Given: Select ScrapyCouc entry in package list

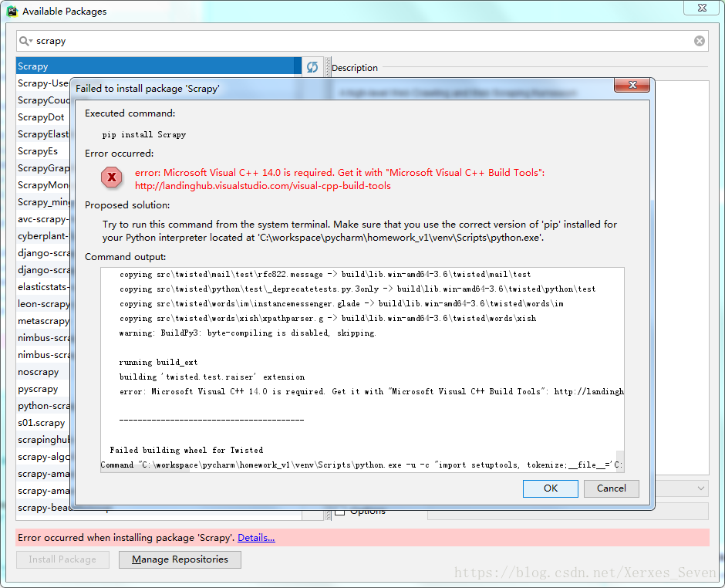Looking at the screenshot, I should (x=43, y=100).
